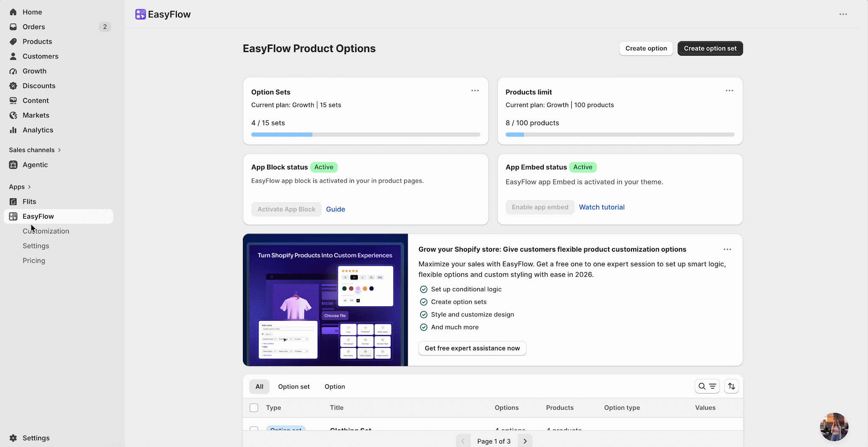The width and height of the screenshot is (868, 447).
Task: Click the '4 / 15 sets' text
Action: (x=268, y=123)
